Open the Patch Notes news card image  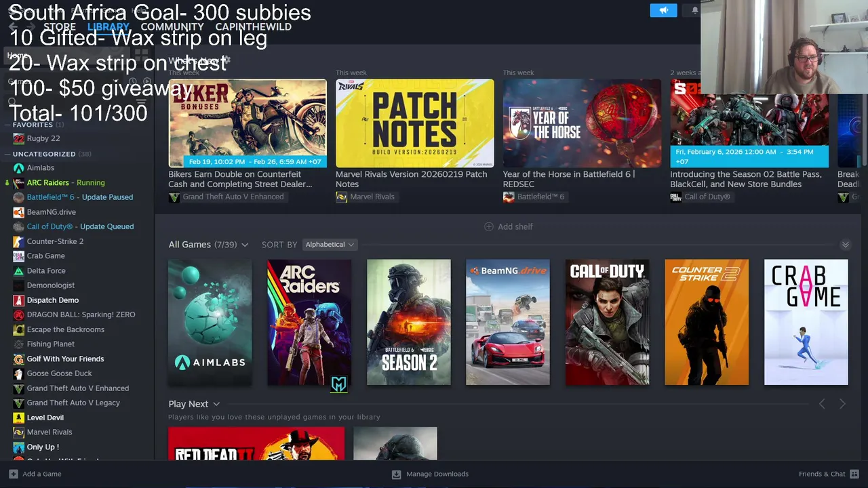pos(415,123)
